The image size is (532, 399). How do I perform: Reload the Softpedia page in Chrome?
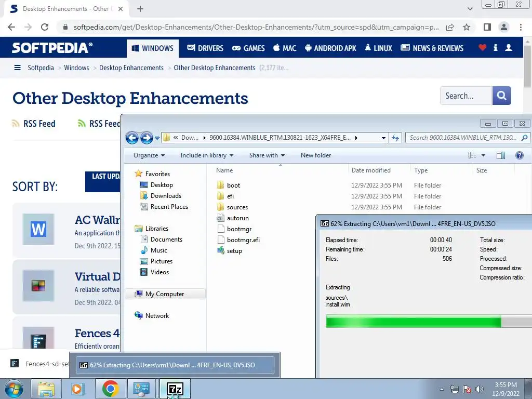coord(45,27)
